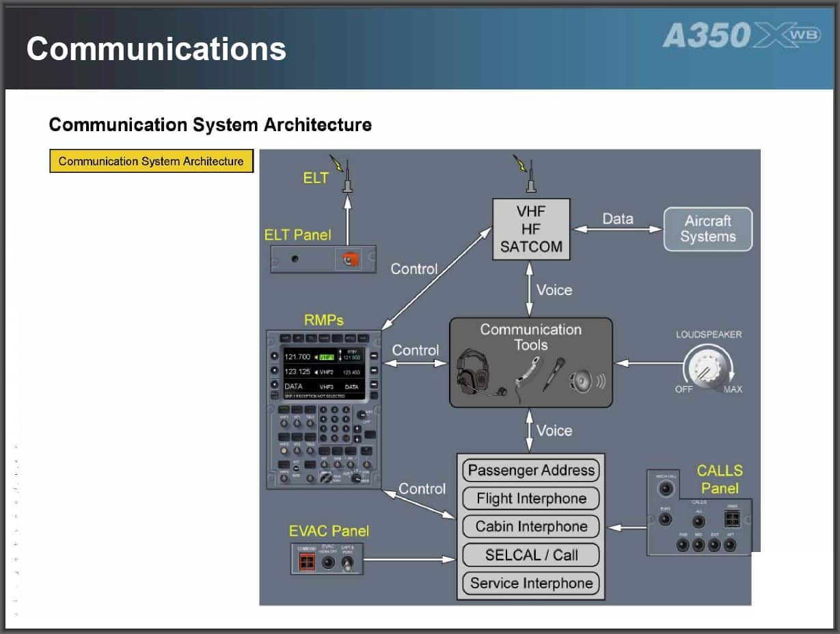Select the active VHF1 frequency line on RMP

[x=309, y=357]
